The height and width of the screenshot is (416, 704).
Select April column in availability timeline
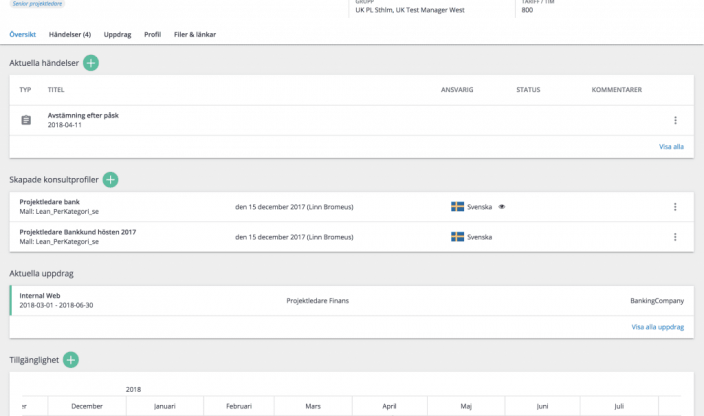pos(389,406)
